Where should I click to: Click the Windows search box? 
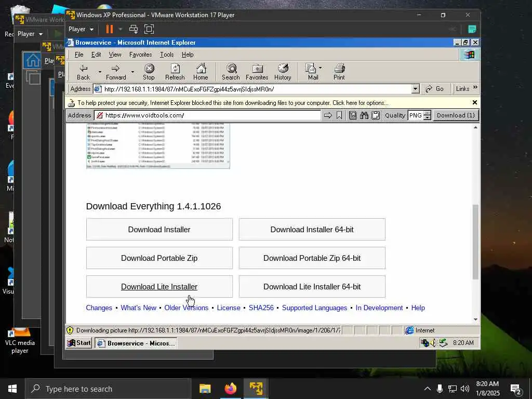(108, 389)
